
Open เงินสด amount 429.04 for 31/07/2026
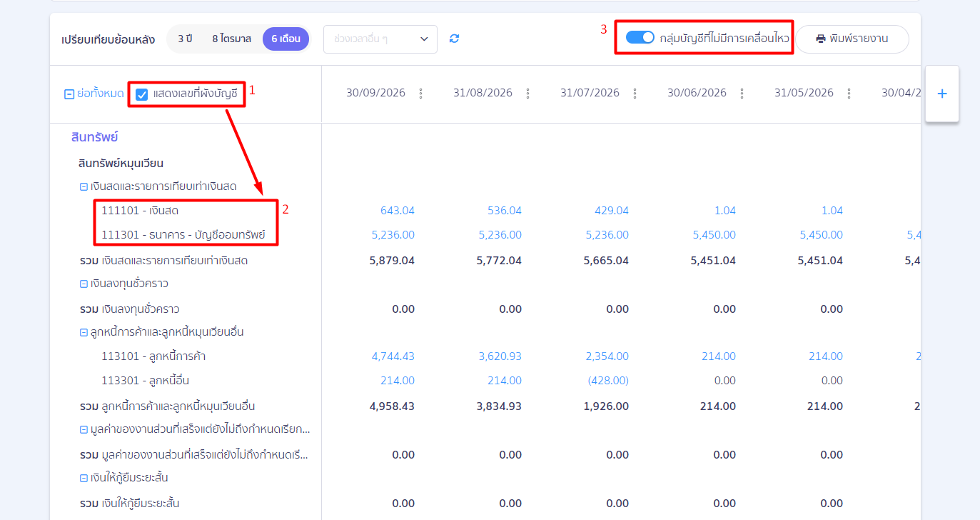pos(612,211)
